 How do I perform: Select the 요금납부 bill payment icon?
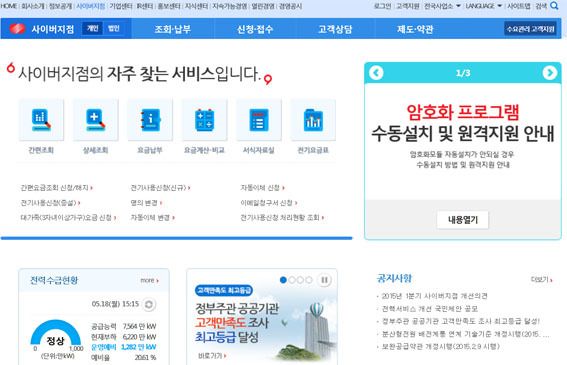(150, 120)
